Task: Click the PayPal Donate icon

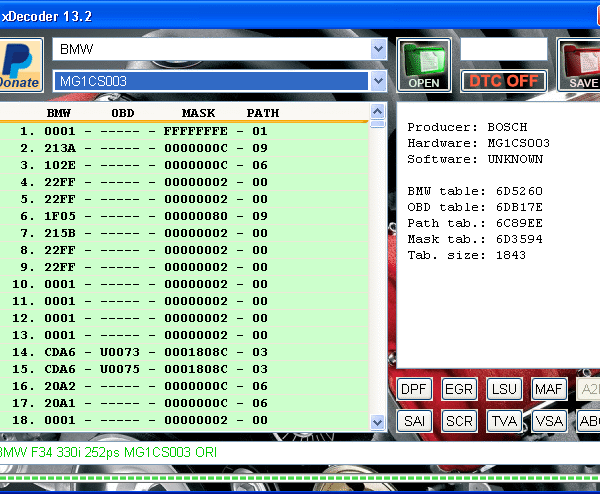Action: 20,65
